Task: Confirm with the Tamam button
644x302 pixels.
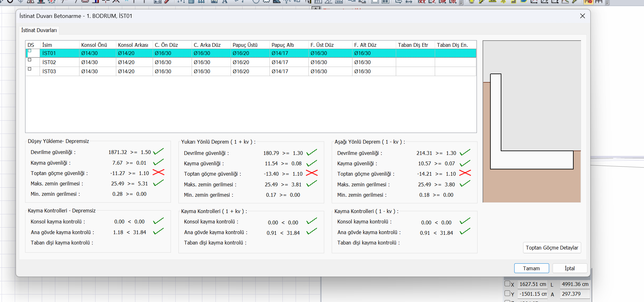Action: 532,268
